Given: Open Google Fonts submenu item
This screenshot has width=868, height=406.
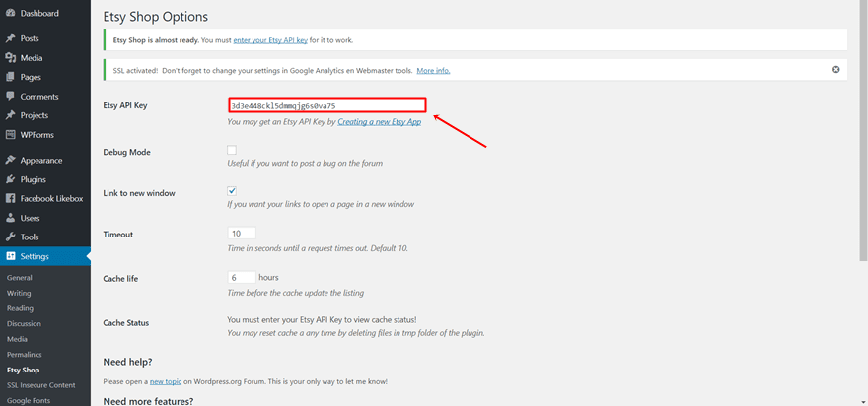Looking at the screenshot, I should (29, 400).
